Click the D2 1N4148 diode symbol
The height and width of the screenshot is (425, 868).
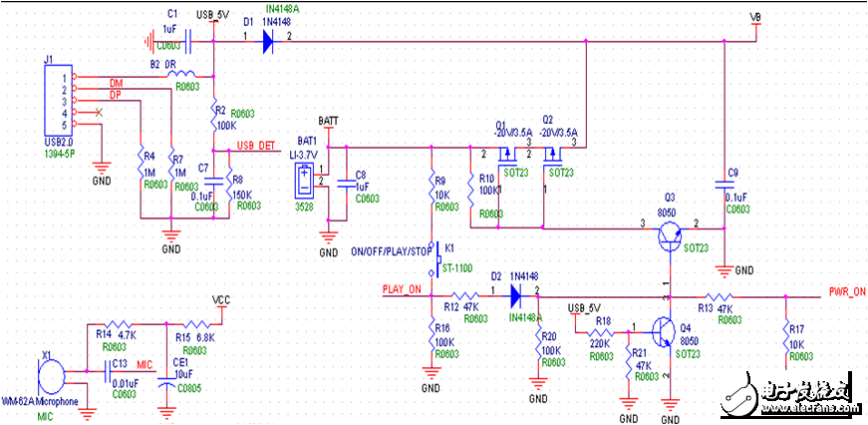pos(514,296)
